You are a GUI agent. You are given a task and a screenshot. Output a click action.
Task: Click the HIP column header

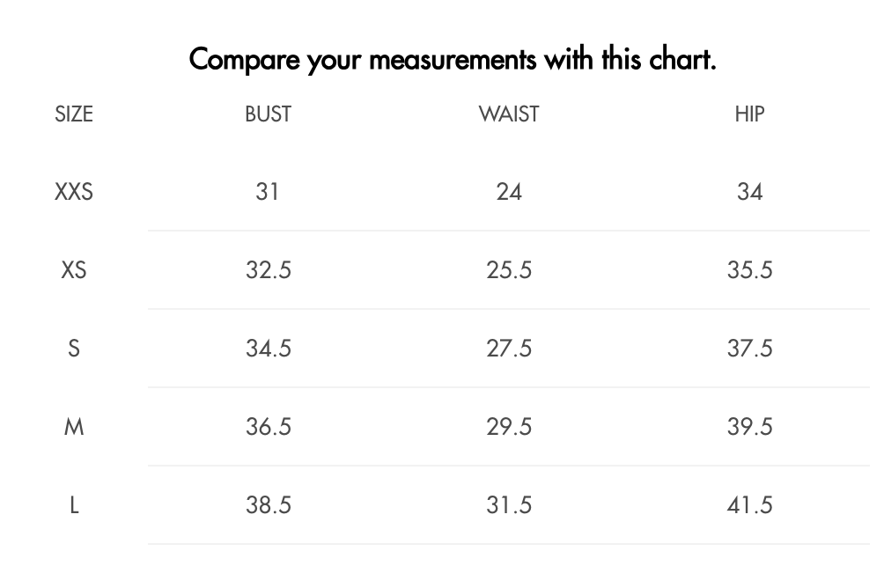749,114
